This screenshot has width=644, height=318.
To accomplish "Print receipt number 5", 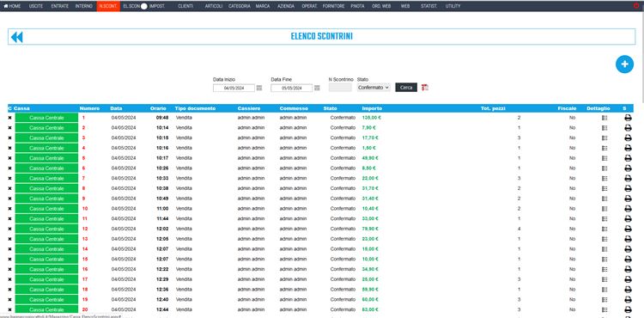I will pyautogui.click(x=628, y=158).
